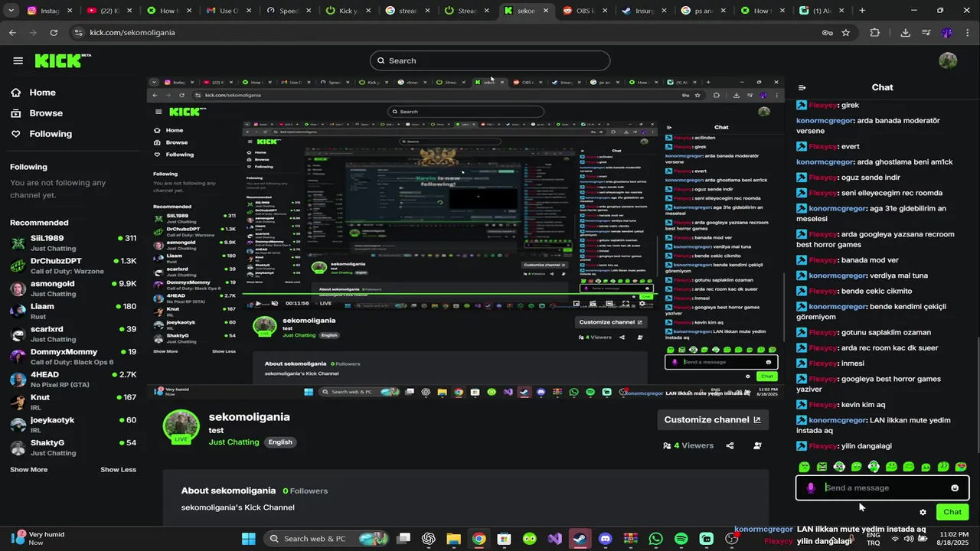Image resolution: width=980 pixels, height=551 pixels.
Task: Open Spotify from taskbar
Action: 681,539
